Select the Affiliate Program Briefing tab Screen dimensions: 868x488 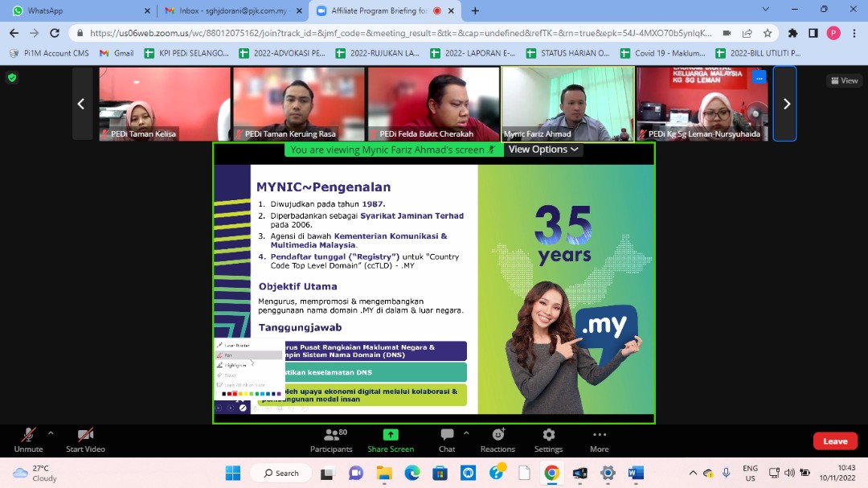[385, 10]
